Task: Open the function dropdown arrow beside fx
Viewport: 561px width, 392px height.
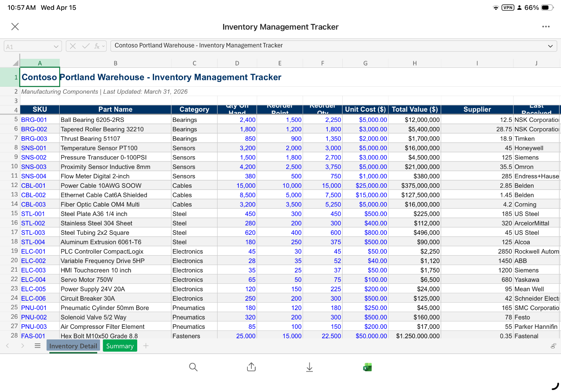Action: (x=103, y=46)
